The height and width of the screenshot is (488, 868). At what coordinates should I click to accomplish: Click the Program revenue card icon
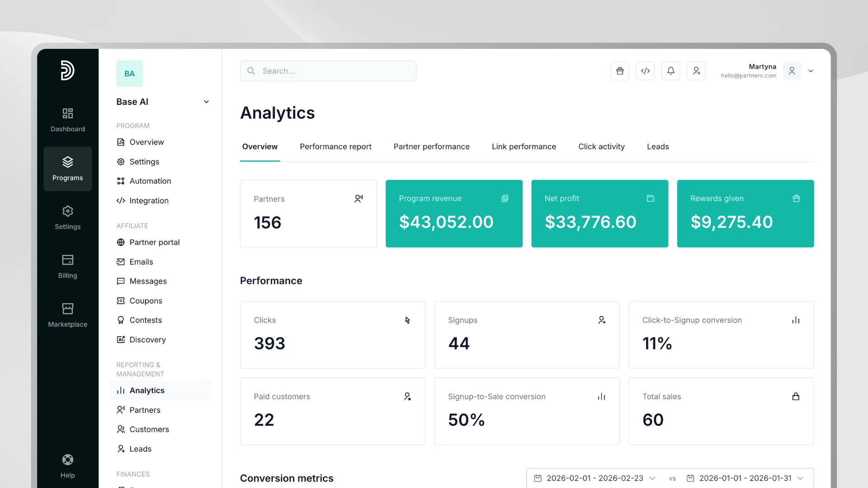(505, 198)
